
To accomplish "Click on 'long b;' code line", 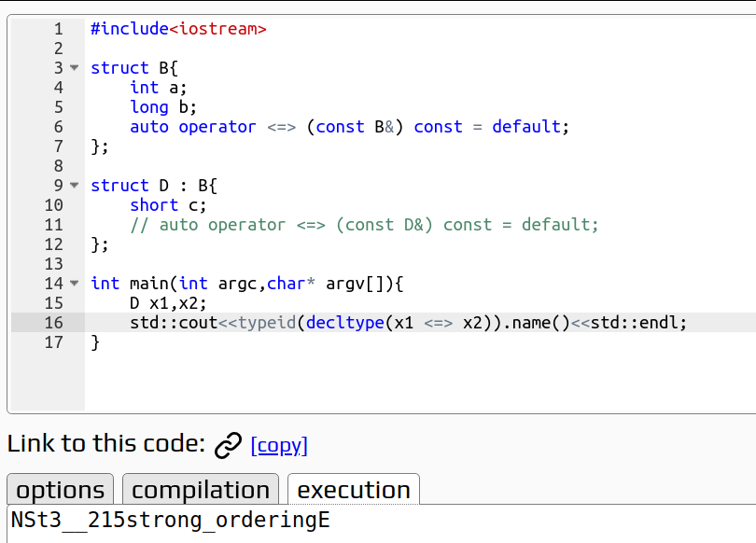I will point(163,107).
